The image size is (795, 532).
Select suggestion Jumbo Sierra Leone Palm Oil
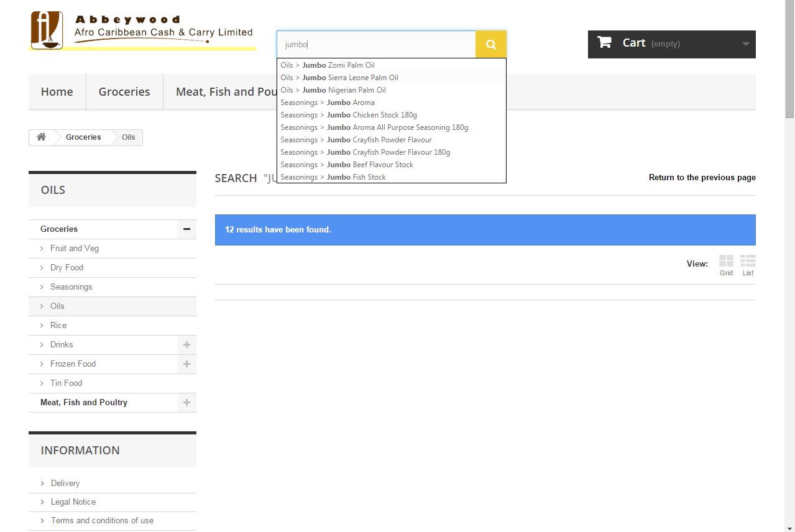click(x=392, y=78)
